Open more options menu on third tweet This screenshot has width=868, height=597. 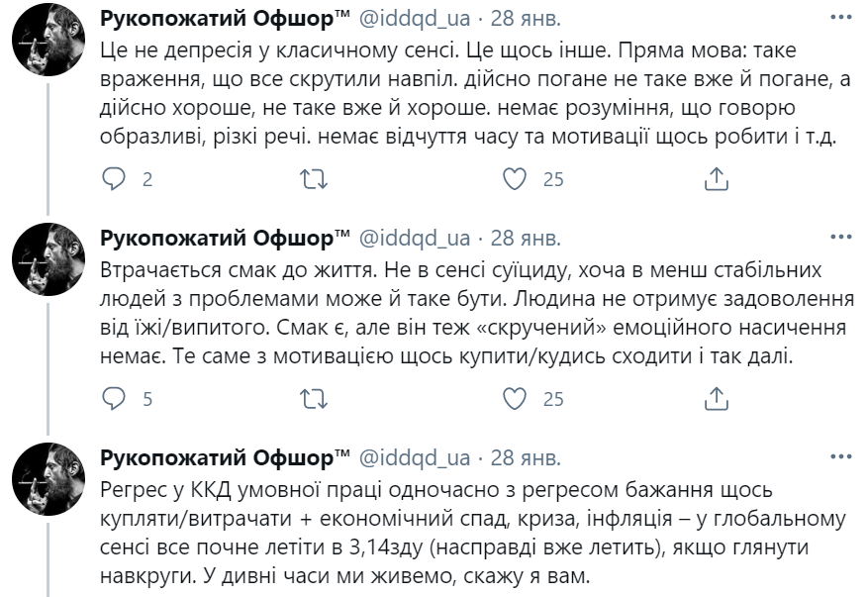click(x=839, y=458)
